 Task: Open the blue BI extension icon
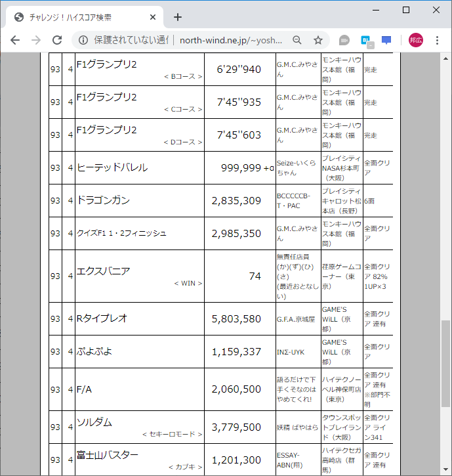pyautogui.click(x=367, y=41)
